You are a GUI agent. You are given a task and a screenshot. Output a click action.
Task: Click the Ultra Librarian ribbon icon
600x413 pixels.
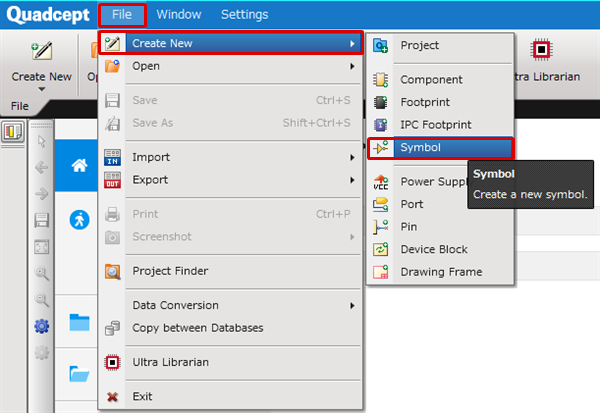tap(541, 49)
